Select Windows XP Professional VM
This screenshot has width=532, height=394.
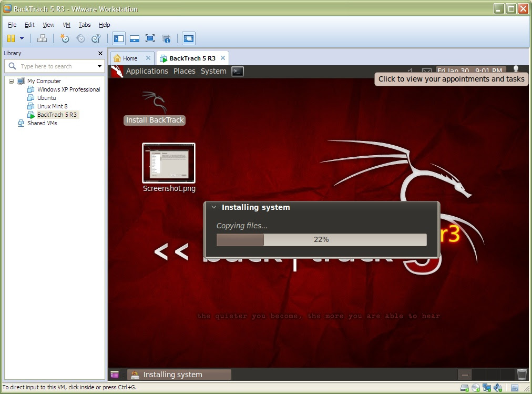pos(68,89)
